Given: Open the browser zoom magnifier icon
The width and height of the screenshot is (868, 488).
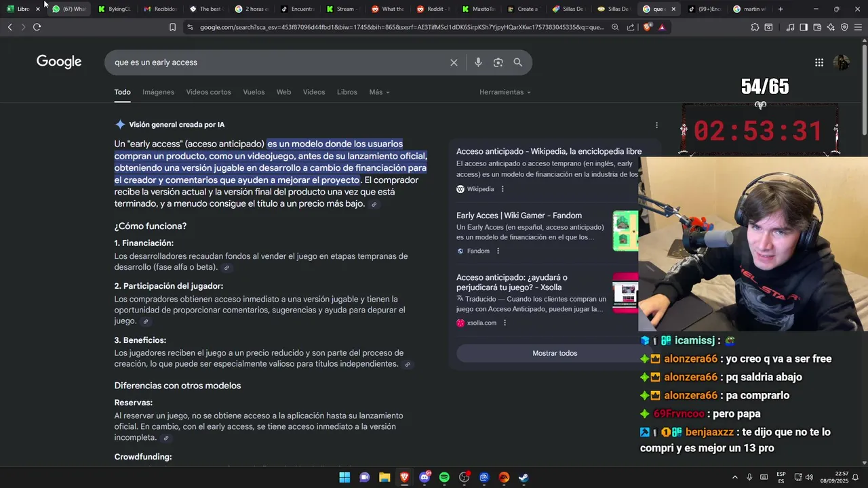Looking at the screenshot, I should pyautogui.click(x=615, y=27).
